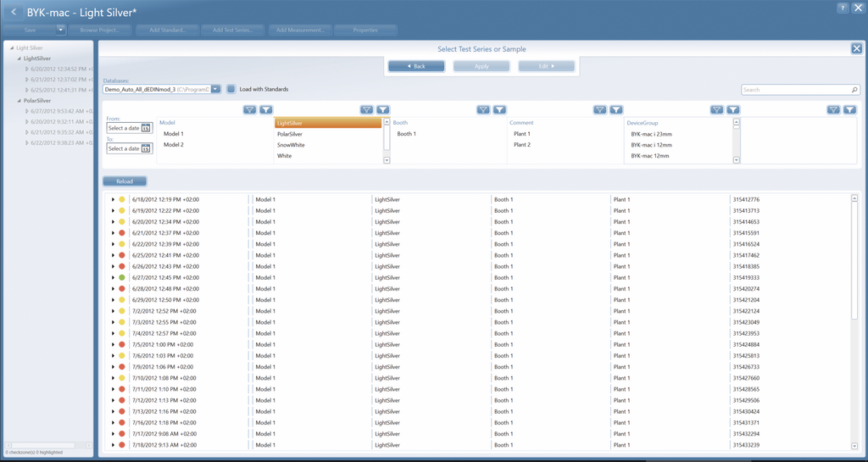
Task: Click the Reload button
Action: 125,181
